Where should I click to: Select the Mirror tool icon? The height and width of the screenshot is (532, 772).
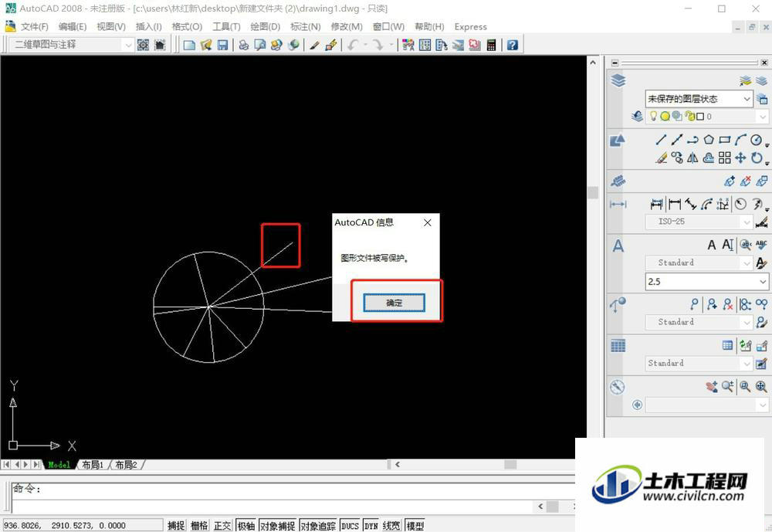(x=692, y=158)
